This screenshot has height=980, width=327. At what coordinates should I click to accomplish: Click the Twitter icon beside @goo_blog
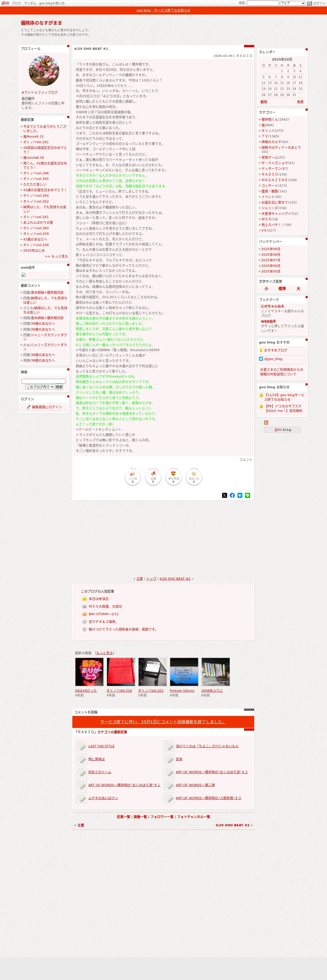coord(261,359)
